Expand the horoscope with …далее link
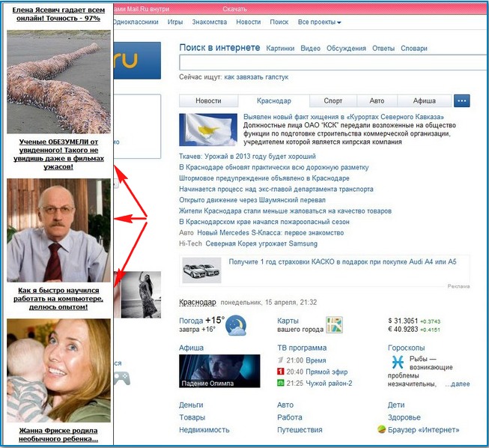The height and width of the screenshot is (448, 489). (x=458, y=384)
